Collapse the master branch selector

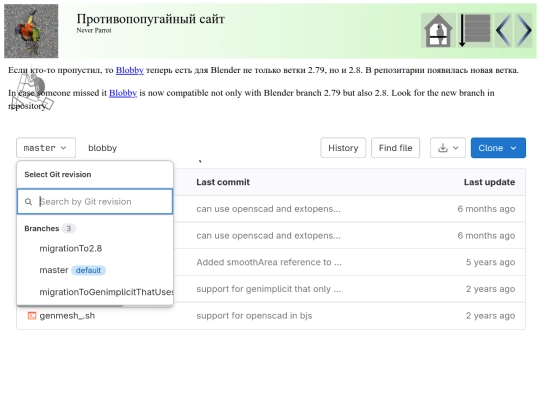46,148
